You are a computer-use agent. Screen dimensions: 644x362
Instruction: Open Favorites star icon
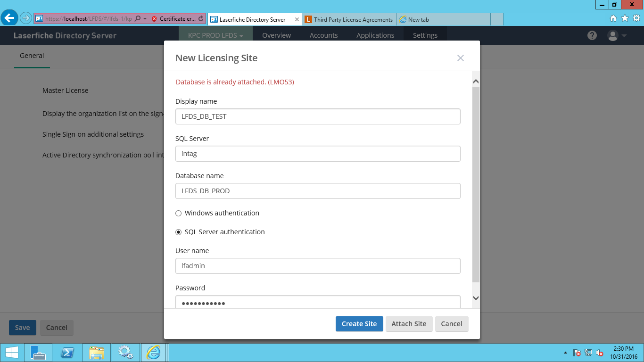(x=625, y=18)
